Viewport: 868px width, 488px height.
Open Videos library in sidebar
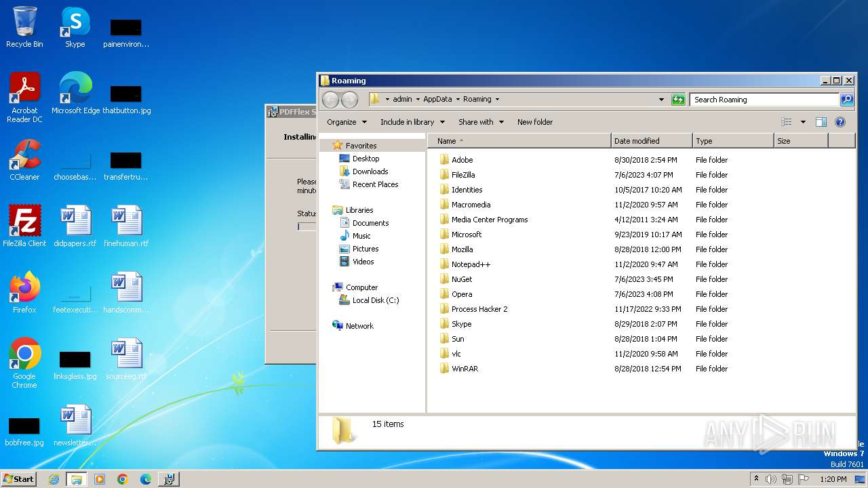[x=363, y=262]
